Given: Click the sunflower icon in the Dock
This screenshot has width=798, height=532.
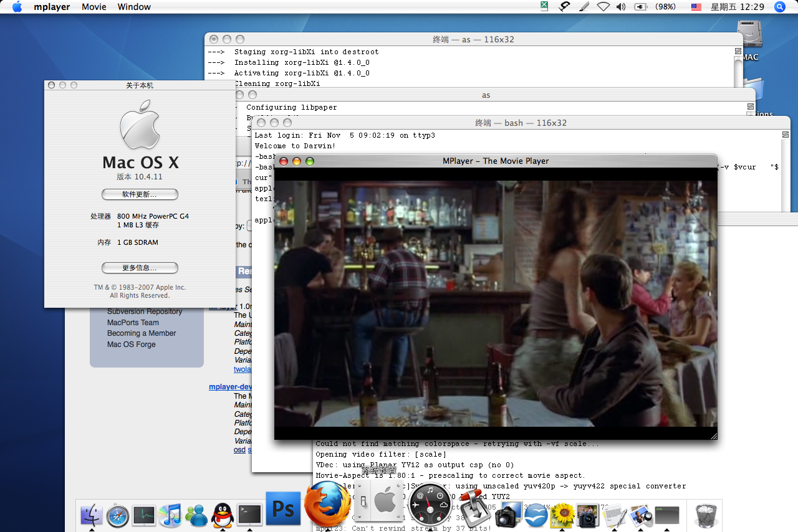Looking at the screenshot, I should pos(562,515).
